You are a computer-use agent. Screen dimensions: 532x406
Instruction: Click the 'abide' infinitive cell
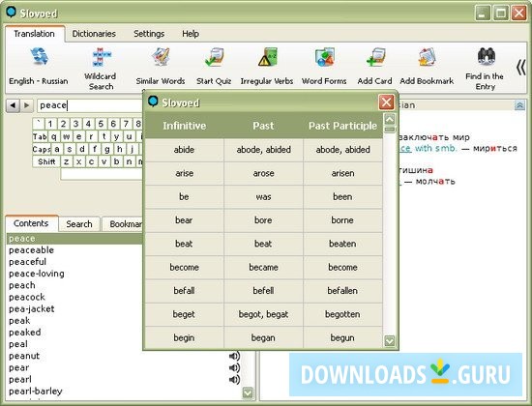[184, 150]
